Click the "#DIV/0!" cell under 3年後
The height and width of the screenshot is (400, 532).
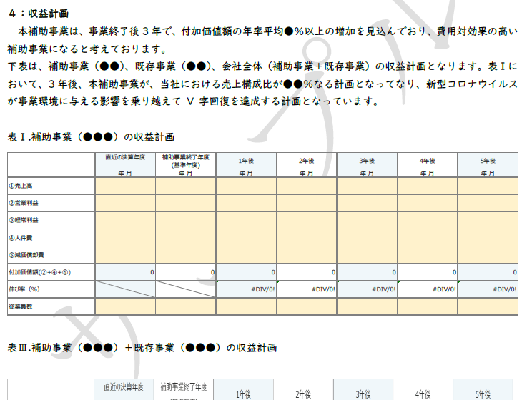pos(367,289)
